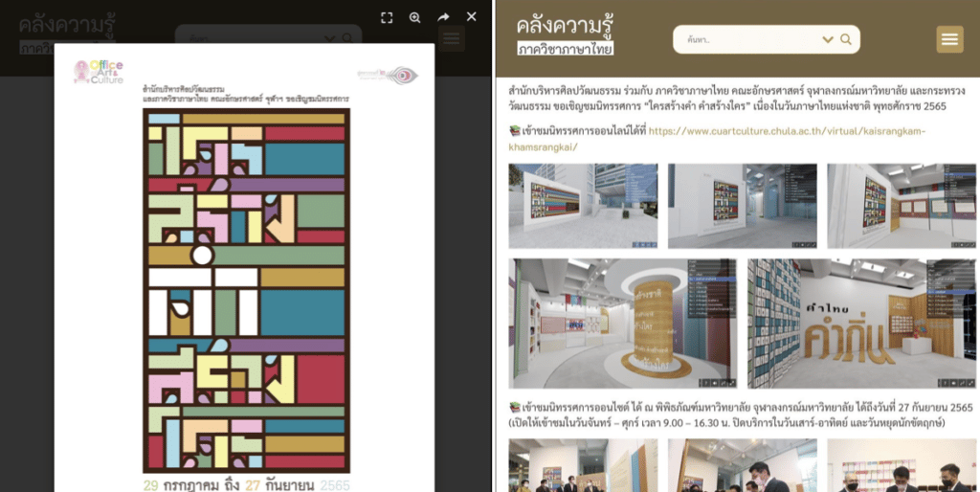Open second virtual exhibition thumbnail of corridor
Viewport: 980px width, 492px height.
point(743,207)
